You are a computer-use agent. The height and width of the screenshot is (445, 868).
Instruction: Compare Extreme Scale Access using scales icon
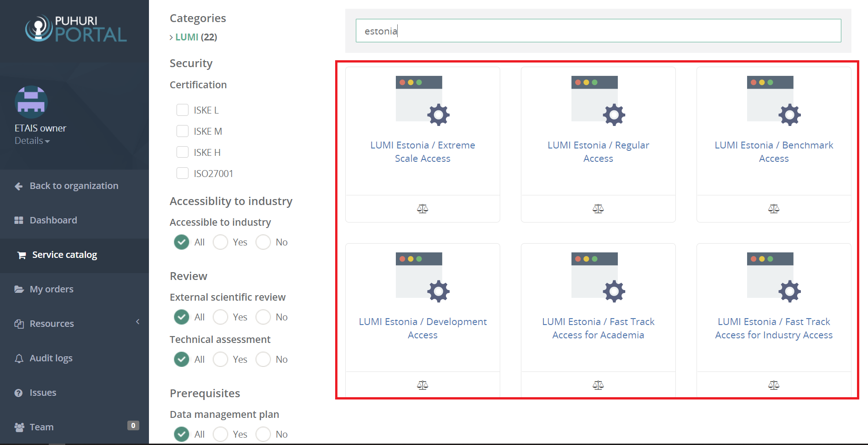(423, 209)
